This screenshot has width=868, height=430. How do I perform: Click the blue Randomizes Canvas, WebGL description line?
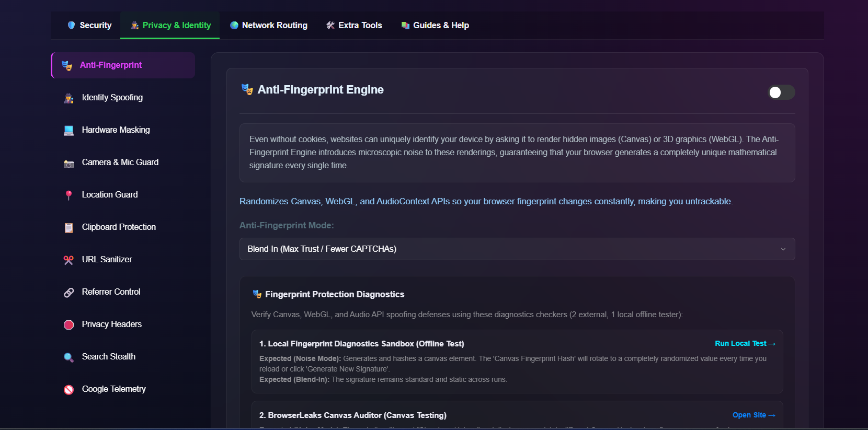pos(486,201)
